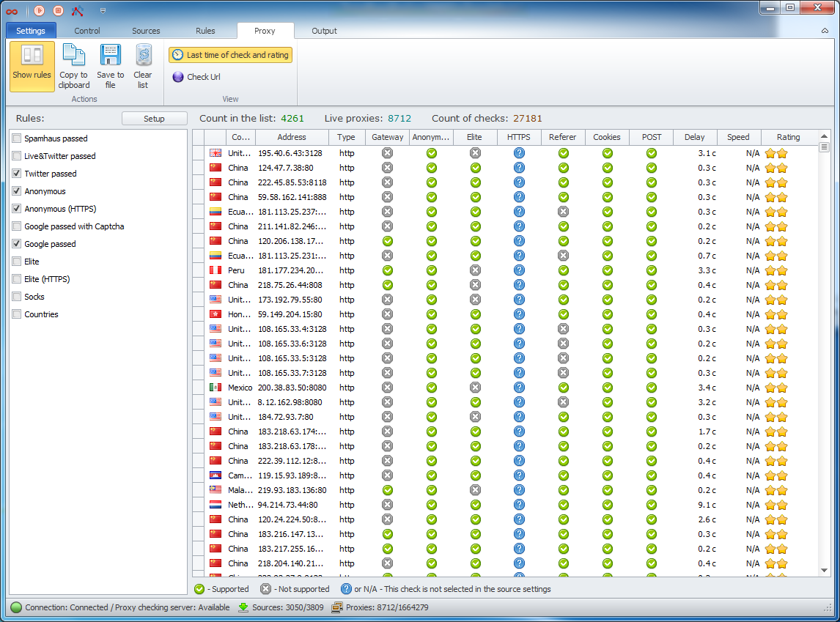840x622 pixels.
Task: Copy the proxy list to clipboard
Action: tap(74, 67)
